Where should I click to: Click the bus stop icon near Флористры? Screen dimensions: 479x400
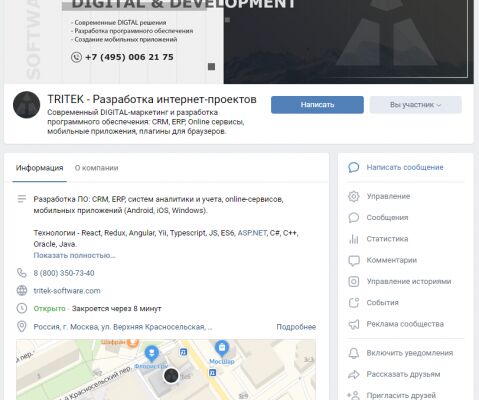[183, 352]
